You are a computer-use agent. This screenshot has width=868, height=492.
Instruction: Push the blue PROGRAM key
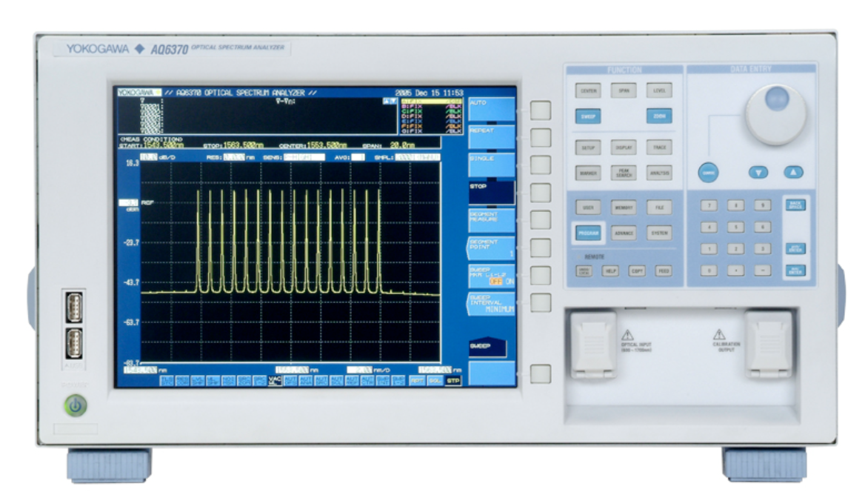coord(588,233)
